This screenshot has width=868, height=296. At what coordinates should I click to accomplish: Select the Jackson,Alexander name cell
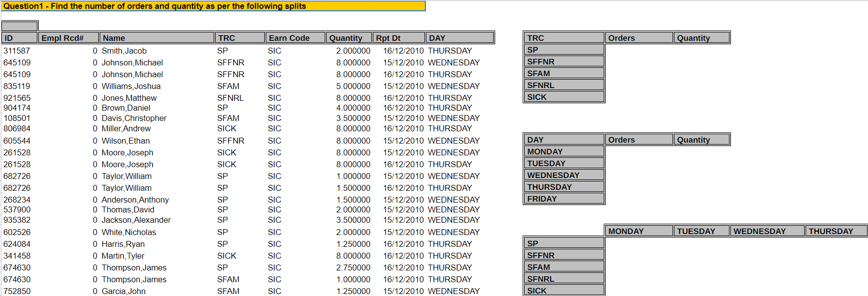(136, 220)
